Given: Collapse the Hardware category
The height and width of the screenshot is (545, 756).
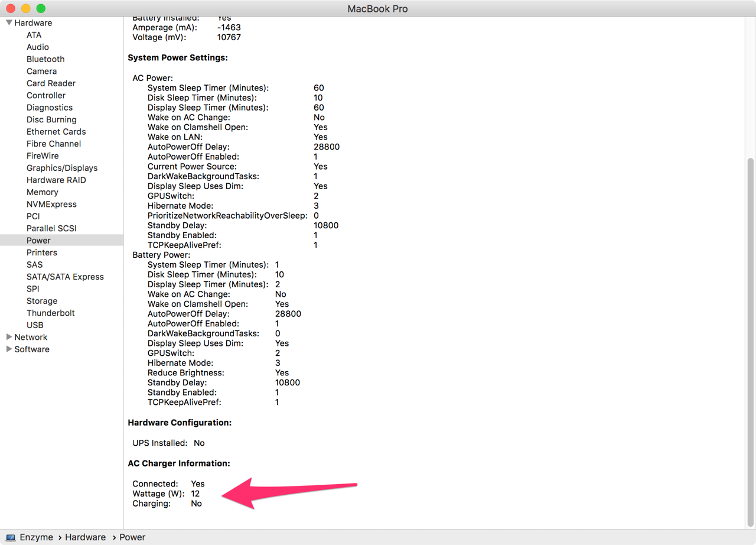Looking at the screenshot, I should pyautogui.click(x=9, y=23).
